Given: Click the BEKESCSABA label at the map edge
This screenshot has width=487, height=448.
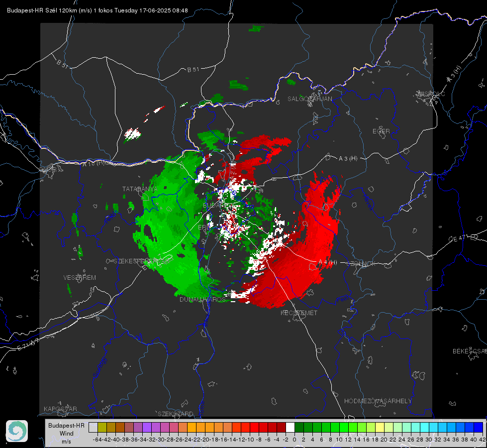Looking at the screenshot, I should pos(470,351).
